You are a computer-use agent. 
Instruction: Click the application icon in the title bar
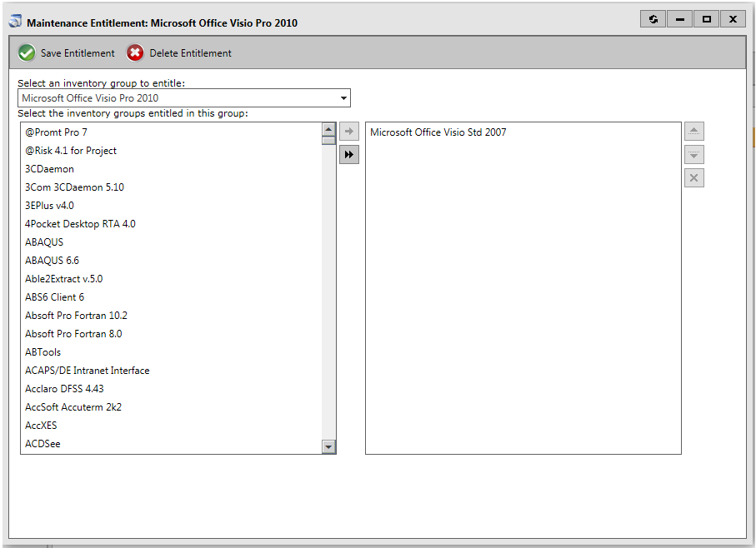16,22
